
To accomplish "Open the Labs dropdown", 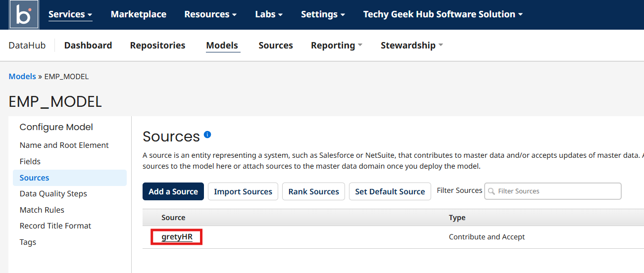I will point(269,14).
